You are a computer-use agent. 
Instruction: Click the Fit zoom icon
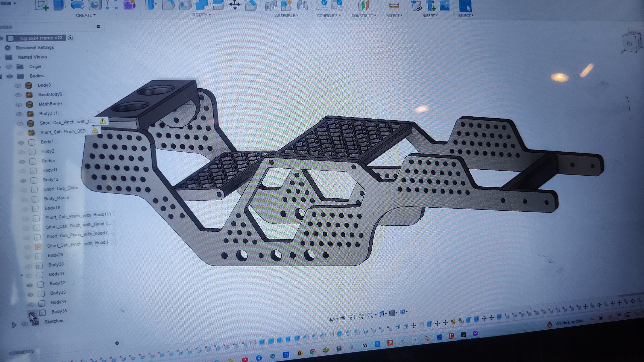pyautogui.click(x=343, y=319)
